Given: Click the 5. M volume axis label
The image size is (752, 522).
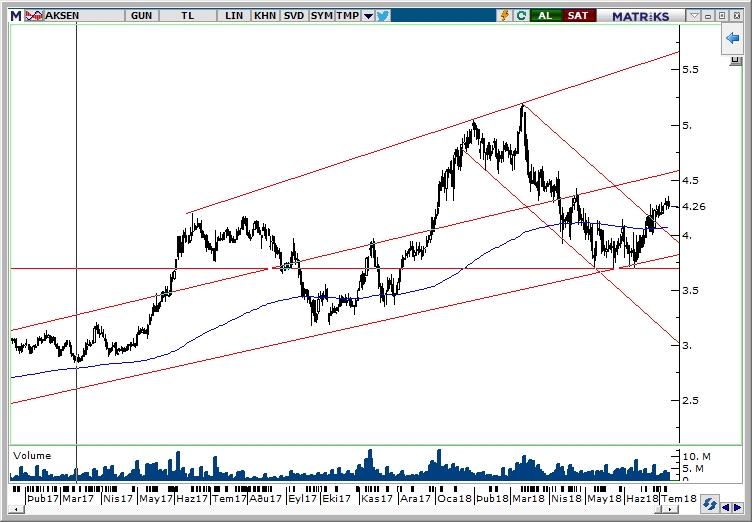Looking at the screenshot, I should [x=693, y=468].
